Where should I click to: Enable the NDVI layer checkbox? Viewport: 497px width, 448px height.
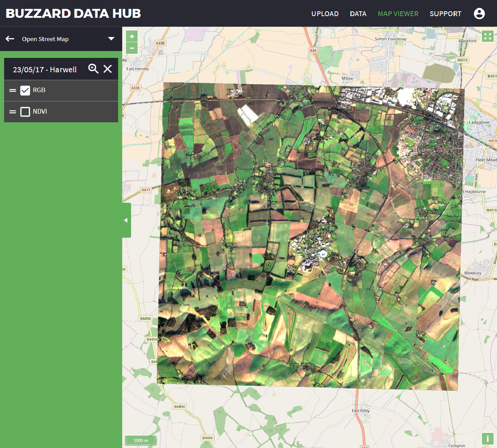click(x=25, y=112)
